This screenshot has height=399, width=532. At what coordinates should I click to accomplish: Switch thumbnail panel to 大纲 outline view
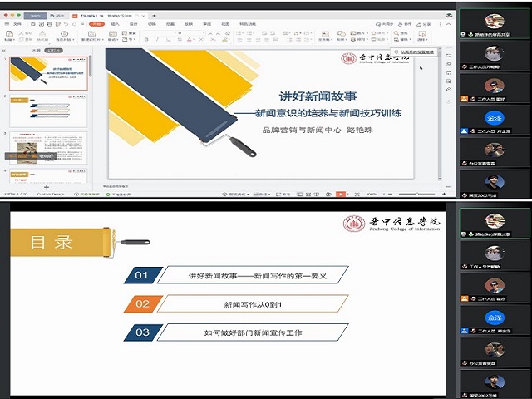pyautogui.click(x=35, y=50)
